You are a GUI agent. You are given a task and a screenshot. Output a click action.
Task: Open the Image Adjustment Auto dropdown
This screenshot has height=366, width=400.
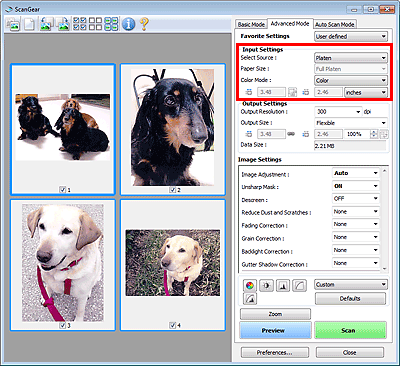(356, 173)
